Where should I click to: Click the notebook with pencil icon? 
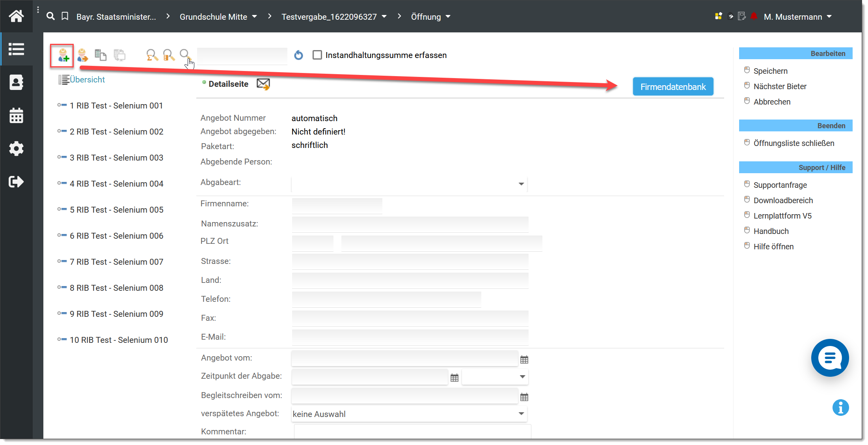pyautogui.click(x=741, y=16)
